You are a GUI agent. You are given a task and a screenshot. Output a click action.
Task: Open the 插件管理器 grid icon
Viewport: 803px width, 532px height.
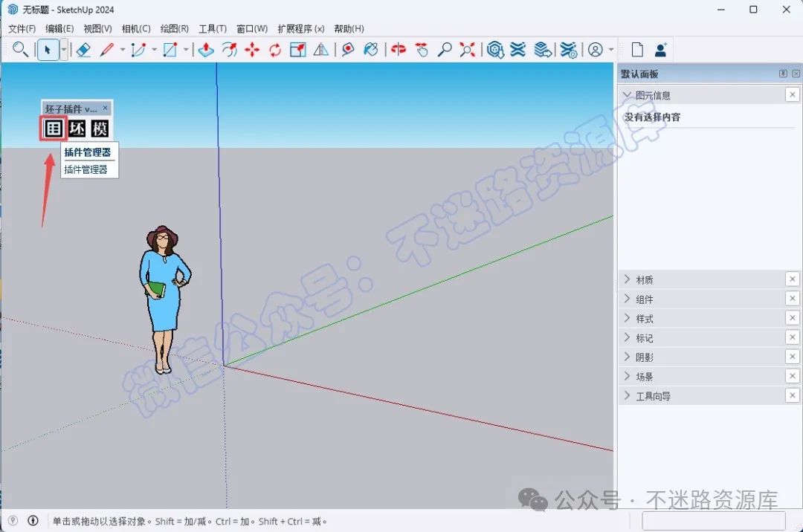54,129
